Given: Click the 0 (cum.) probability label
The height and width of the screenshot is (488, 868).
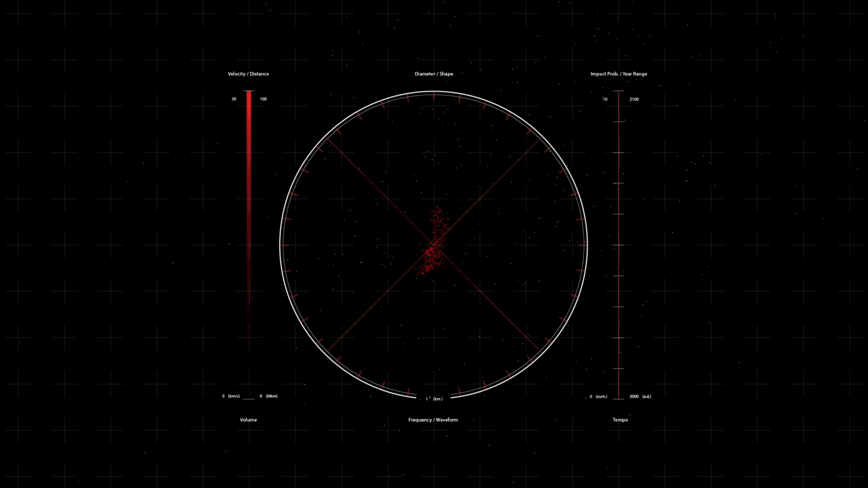Looking at the screenshot, I should tap(599, 397).
